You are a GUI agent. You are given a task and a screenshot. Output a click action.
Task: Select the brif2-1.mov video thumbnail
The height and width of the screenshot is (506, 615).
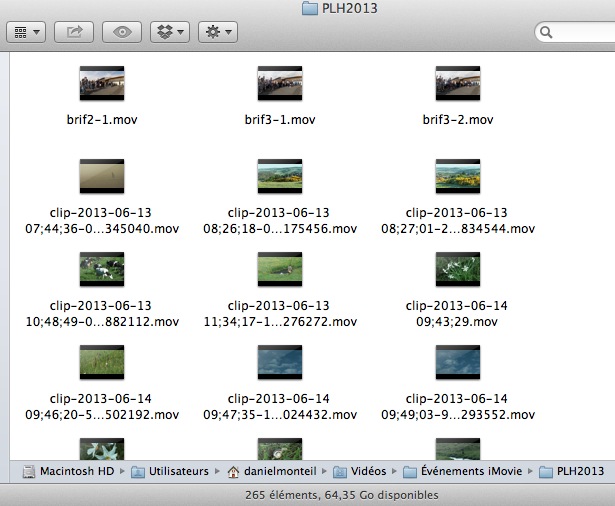(101, 83)
